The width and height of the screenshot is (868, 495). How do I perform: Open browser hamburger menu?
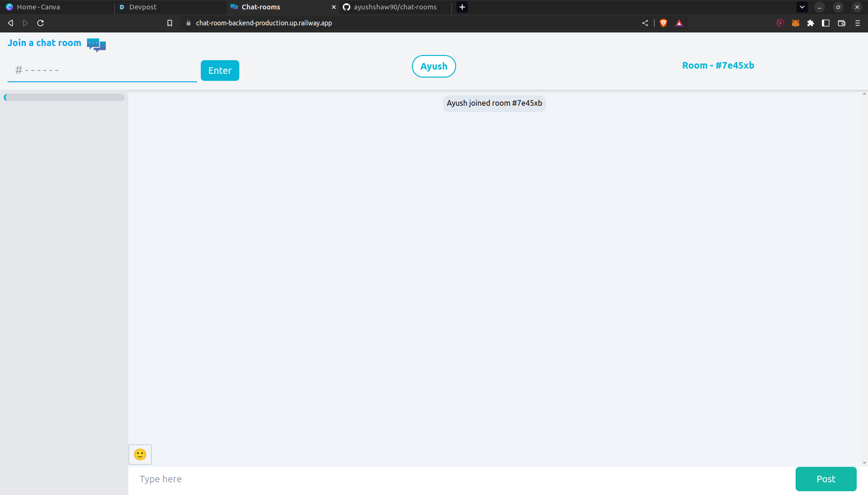[858, 23]
